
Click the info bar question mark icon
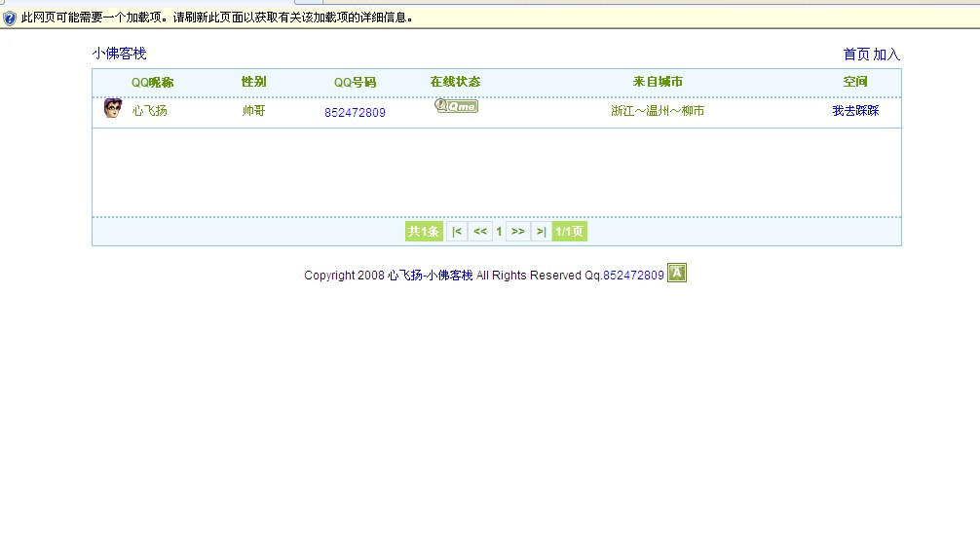tap(10, 18)
